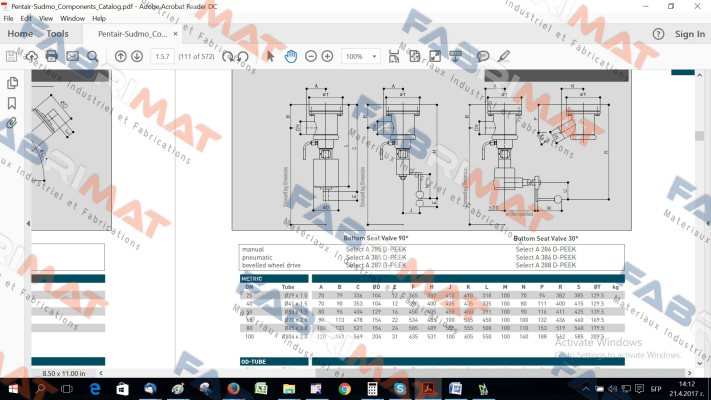Click the Fit page icon

(414, 56)
